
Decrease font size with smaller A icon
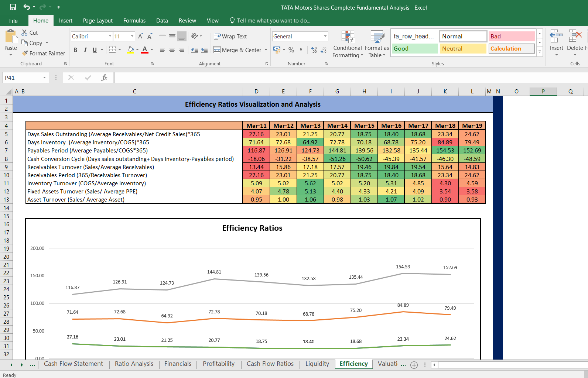coord(150,36)
